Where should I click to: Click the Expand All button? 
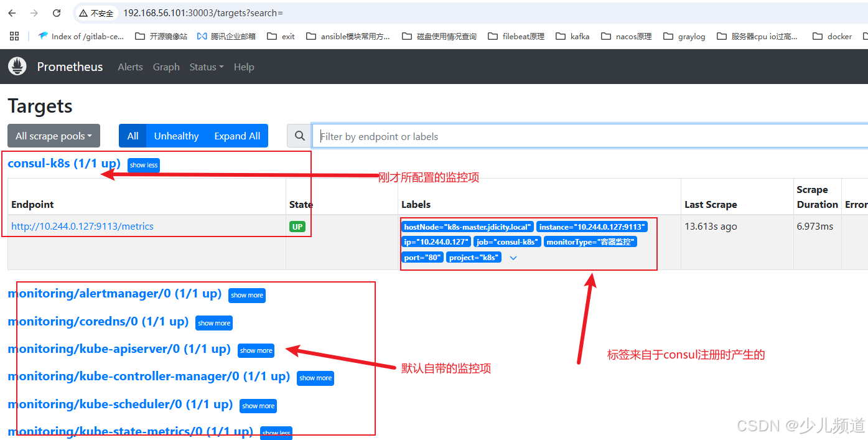[237, 136]
